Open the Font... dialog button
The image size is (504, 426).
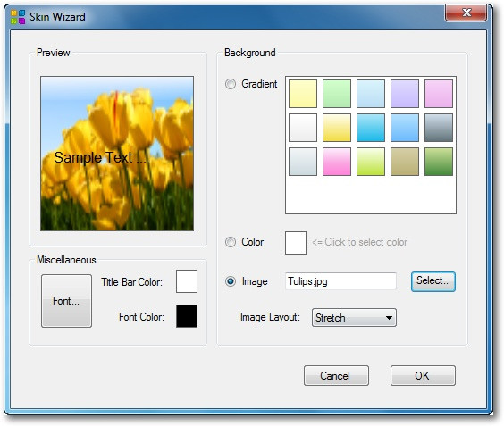66,301
